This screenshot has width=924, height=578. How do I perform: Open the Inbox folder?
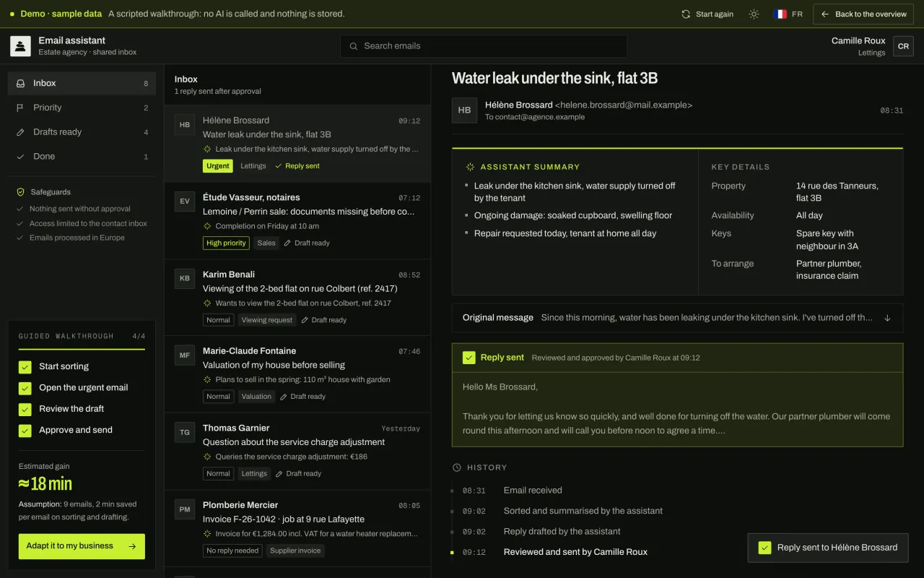[x=82, y=83]
